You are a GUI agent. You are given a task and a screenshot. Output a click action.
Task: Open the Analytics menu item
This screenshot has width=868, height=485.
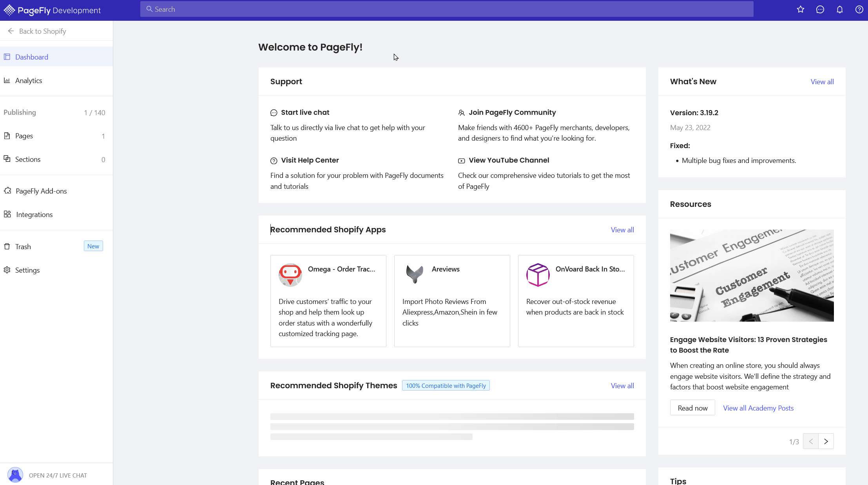[56, 80]
